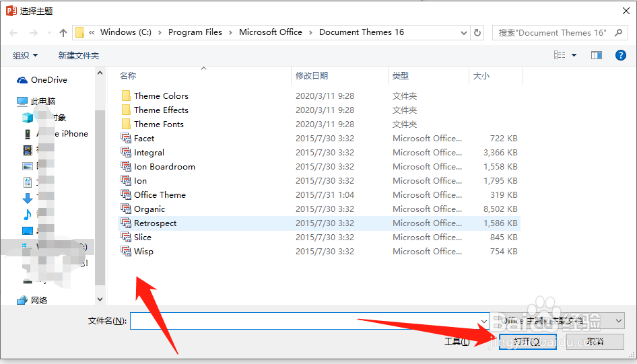Change the view layout icon
The height and width of the screenshot is (364, 637).
pos(560,54)
